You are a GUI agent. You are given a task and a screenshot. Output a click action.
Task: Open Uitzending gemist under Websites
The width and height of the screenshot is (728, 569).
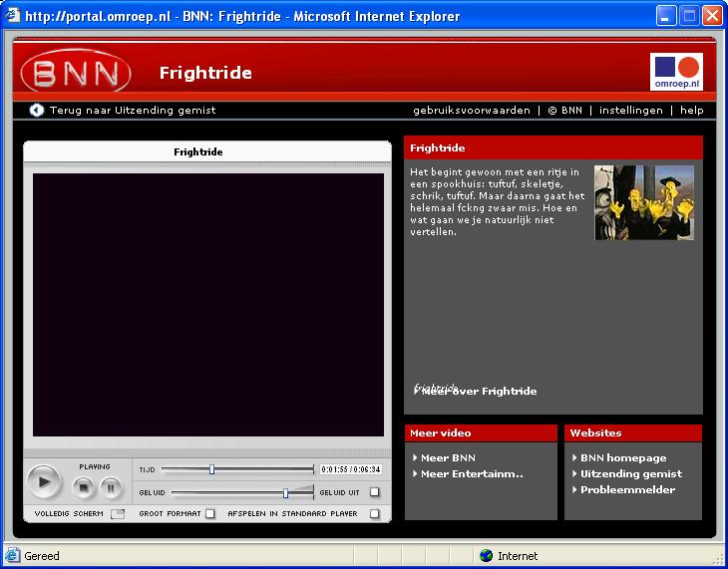tap(631, 474)
